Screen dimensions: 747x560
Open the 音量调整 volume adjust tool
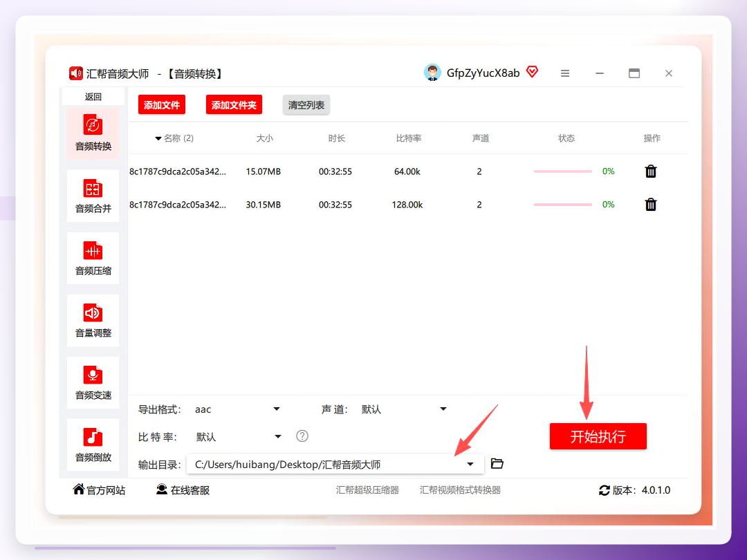pos(93,321)
